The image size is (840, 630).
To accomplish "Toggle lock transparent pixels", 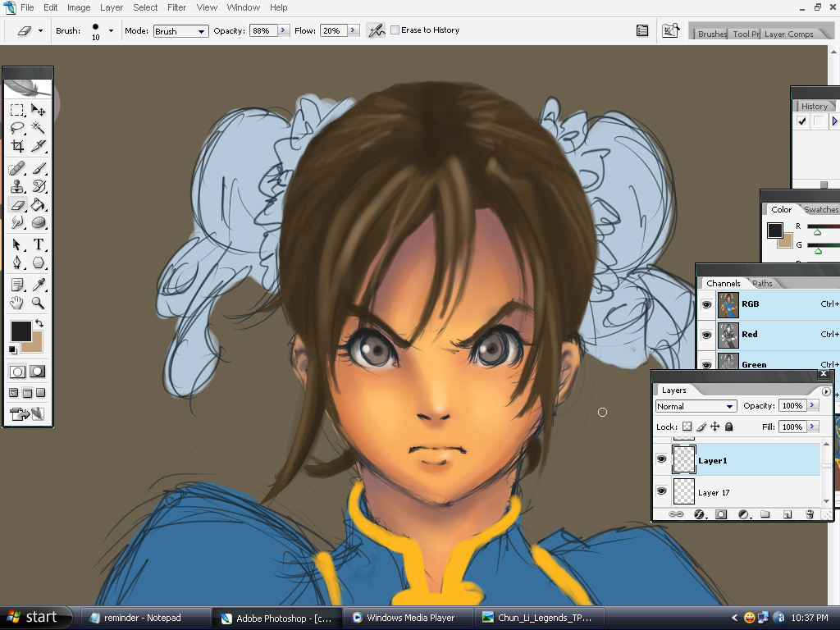I will [687, 427].
